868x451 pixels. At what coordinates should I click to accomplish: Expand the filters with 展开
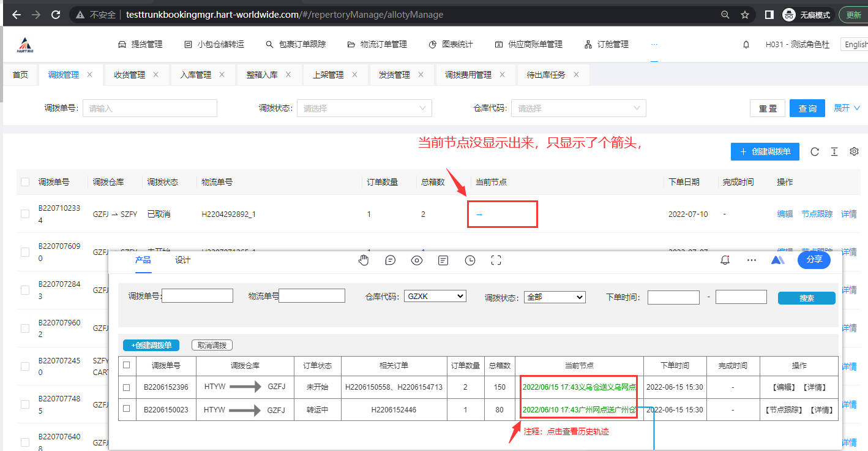coord(847,108)
